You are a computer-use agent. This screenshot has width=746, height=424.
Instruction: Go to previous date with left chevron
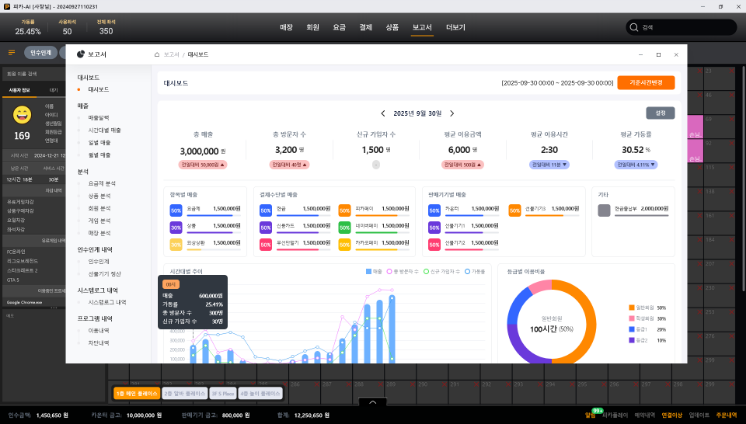pyautogui.click(x=382, y=114)
